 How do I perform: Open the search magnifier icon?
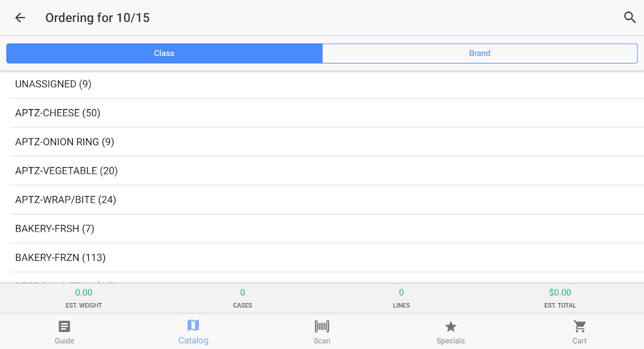click(x=630, y=17)
